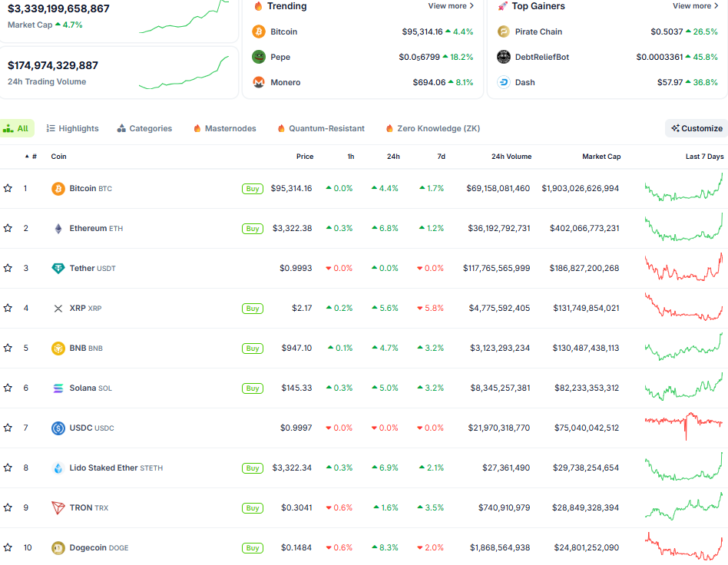Viewport: 728px width, 565px height.
Task: Toggle the favorite star for Bitcoin
Action: tap(8, 189)
